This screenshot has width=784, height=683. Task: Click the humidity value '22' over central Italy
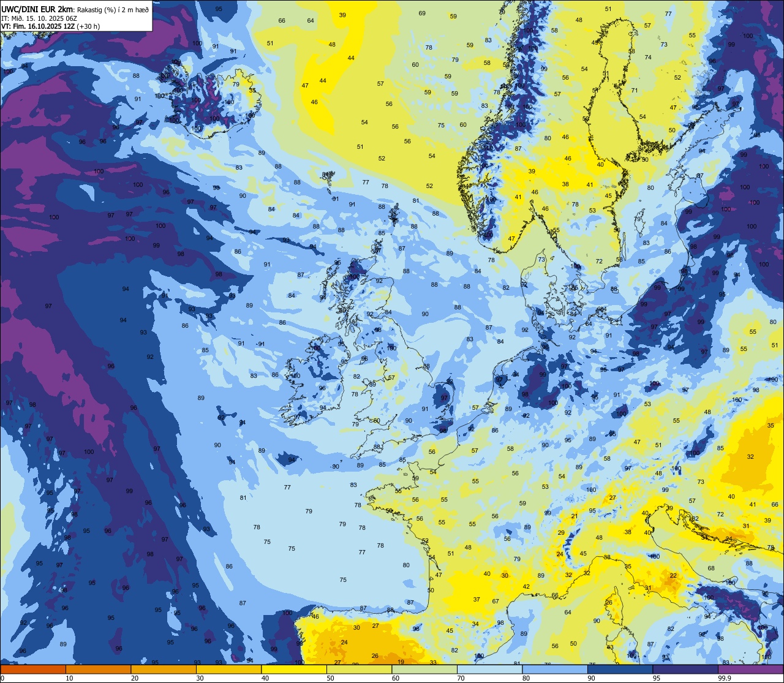point(673,576)
